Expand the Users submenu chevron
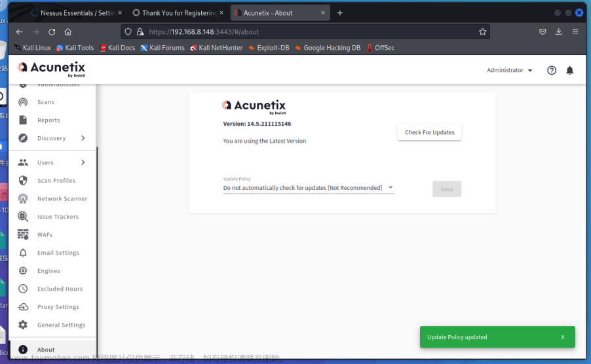Viewport: 591px width, 364px height. pos(83,162)
